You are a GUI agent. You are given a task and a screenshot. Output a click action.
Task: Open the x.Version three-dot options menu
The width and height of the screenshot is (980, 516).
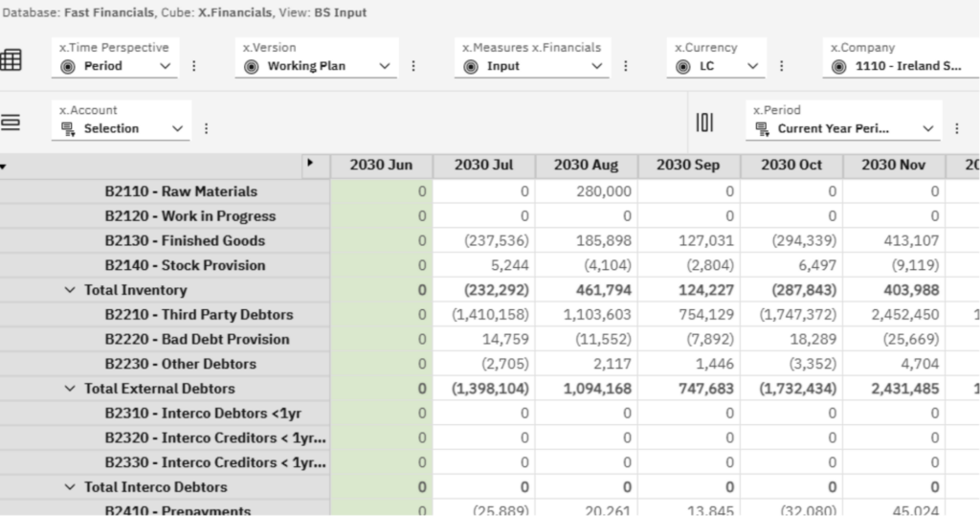coord(413,66)
